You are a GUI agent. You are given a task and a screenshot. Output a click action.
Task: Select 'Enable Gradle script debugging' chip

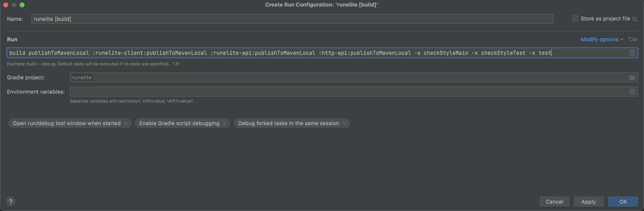click(179, 123)
